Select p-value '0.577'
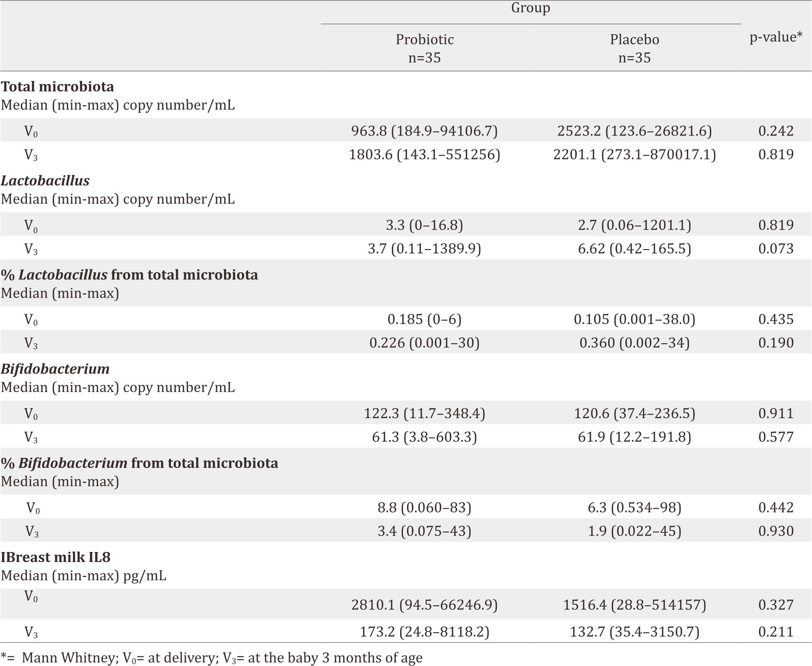The width and height of the screenshot is (812, 666). tap(776, 437)
